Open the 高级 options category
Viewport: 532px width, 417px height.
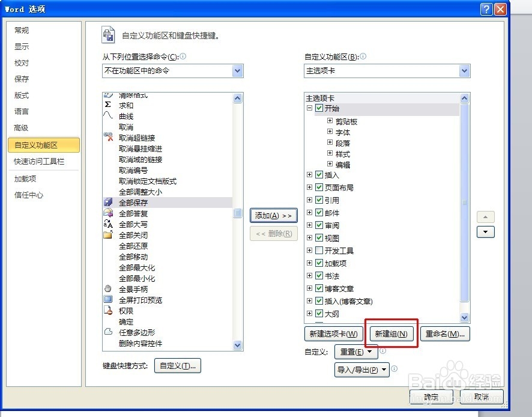pos(21,128)
